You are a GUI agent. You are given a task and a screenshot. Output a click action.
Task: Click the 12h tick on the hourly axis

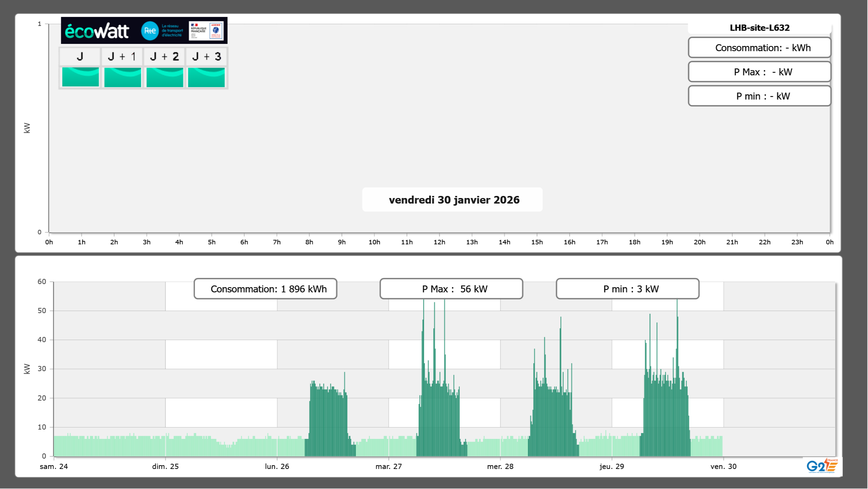pos(439,242)
